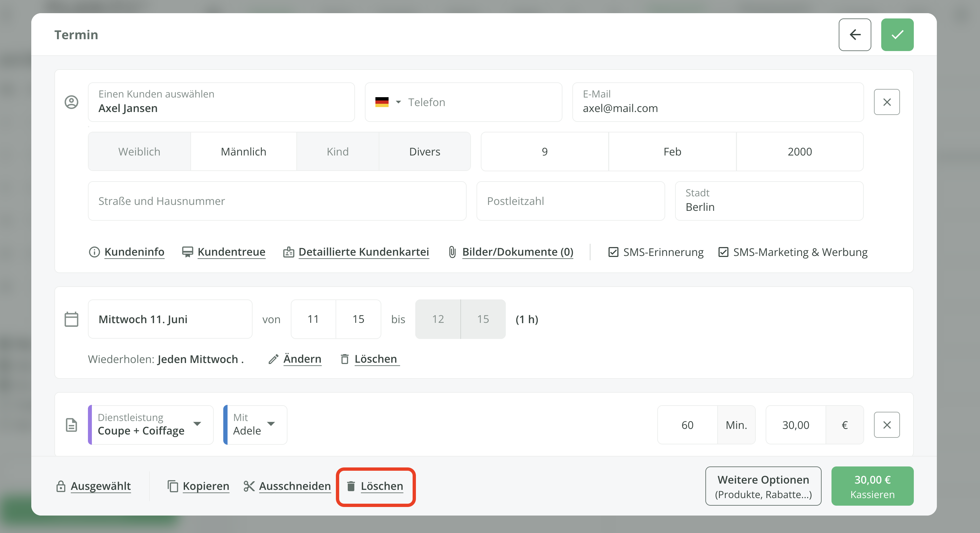
Task: Open the country flag selector next to Telefon
Action: (x=387, y=102)
